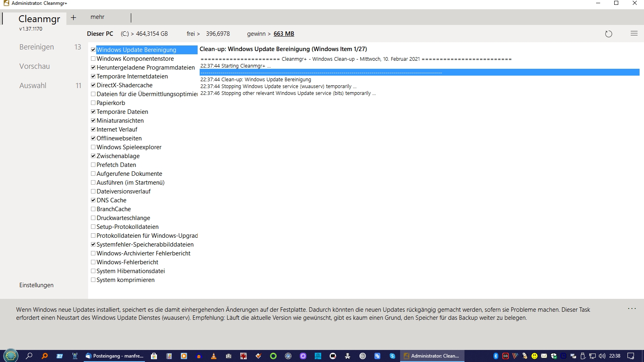Enable Prefetch Daten checkbox
Image resolution: width=644 pixels, height=362 pixels.
[x=93, y=165]
